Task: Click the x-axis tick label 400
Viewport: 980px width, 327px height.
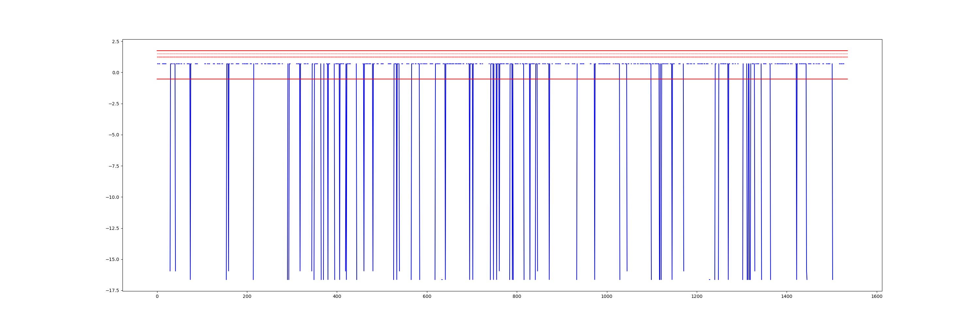Action: pyautogui.click(x=337, y=297)
